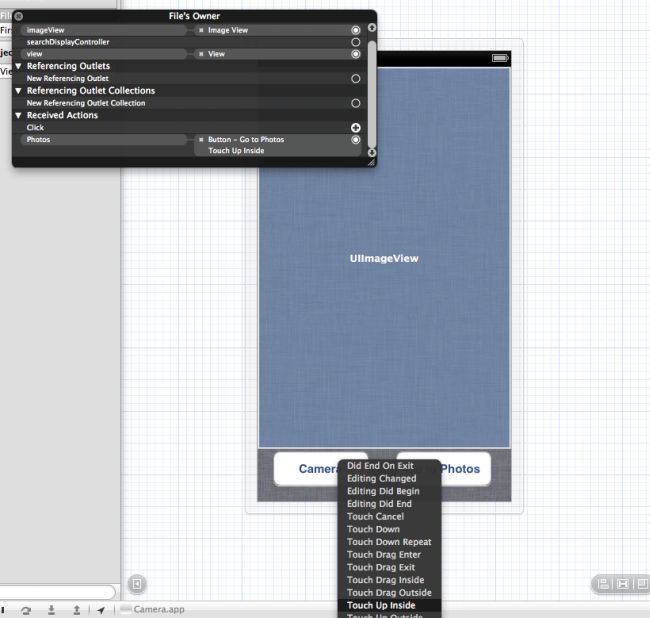
Task: Click the Step Out debug icon
Action: (x=77, y=610)
